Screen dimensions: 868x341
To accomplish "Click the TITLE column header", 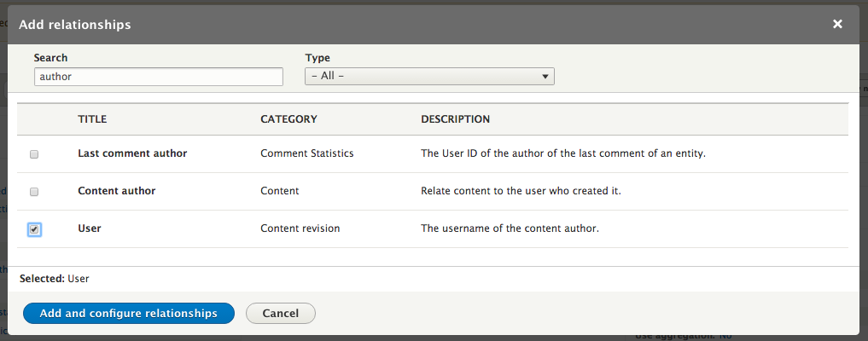I will 92,119.
